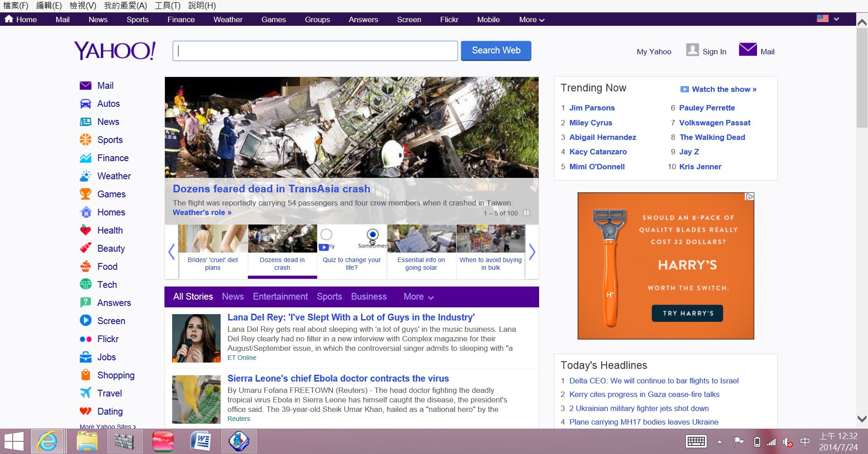Screen dimensions: 868x454
Task: Switch to the Business stories tab
Action: 369,296
